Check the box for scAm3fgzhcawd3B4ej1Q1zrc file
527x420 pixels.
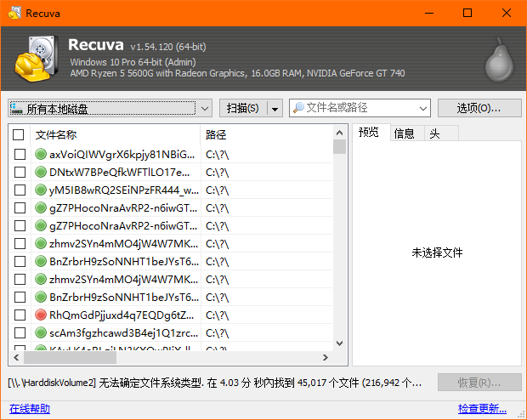(x=20, y=333)
